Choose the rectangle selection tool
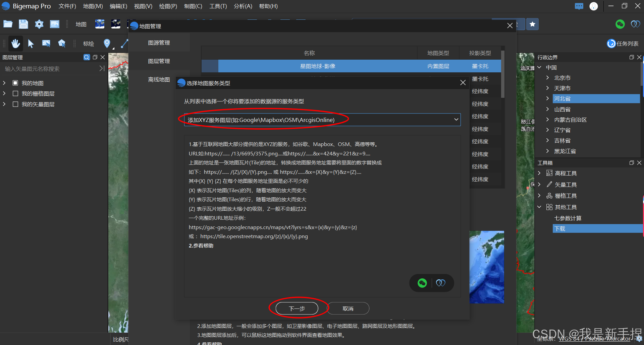Viewport: 644px width, 345px height. [x=46, y=43]
